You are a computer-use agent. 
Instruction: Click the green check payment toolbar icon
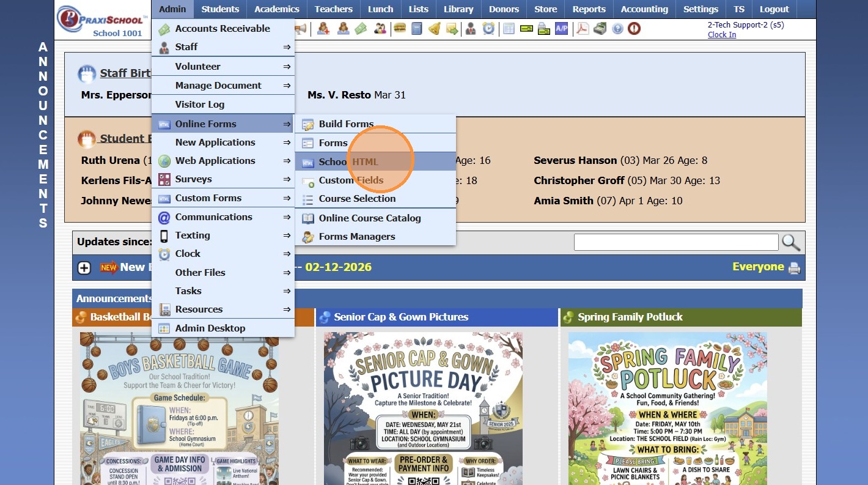tap(526, 28)
